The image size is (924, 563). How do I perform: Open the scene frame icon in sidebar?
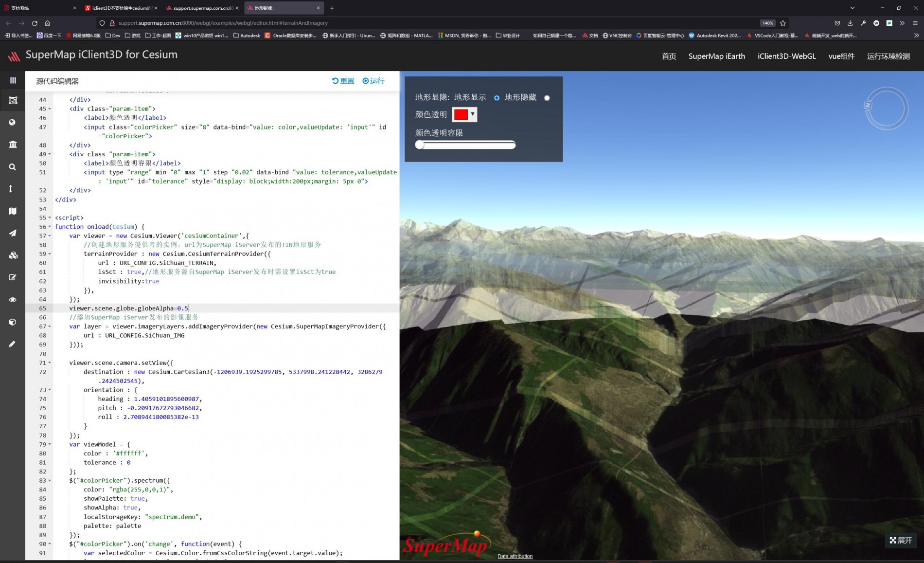pos(13,100)
